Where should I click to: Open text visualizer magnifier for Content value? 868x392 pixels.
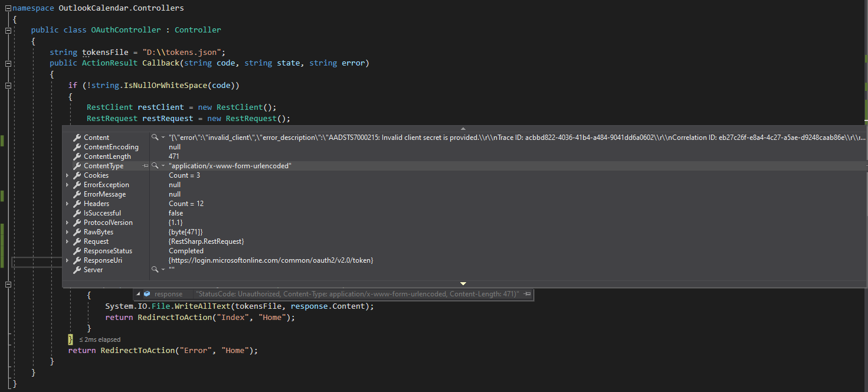point(155,138)
